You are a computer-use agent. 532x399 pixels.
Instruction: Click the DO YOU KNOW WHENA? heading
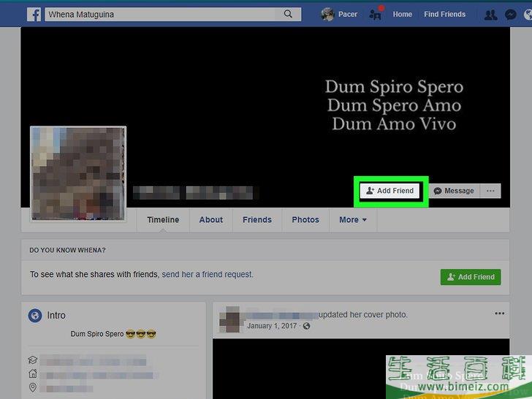67,251
